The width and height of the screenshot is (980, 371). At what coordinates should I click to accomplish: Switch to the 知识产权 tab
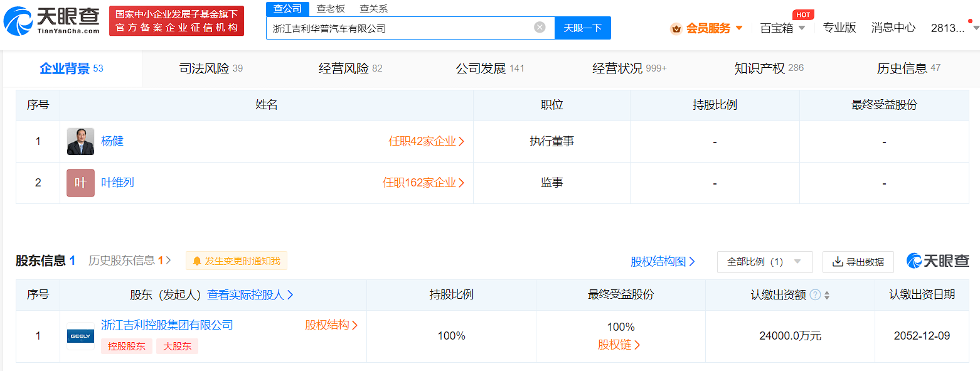click(769, 68)
